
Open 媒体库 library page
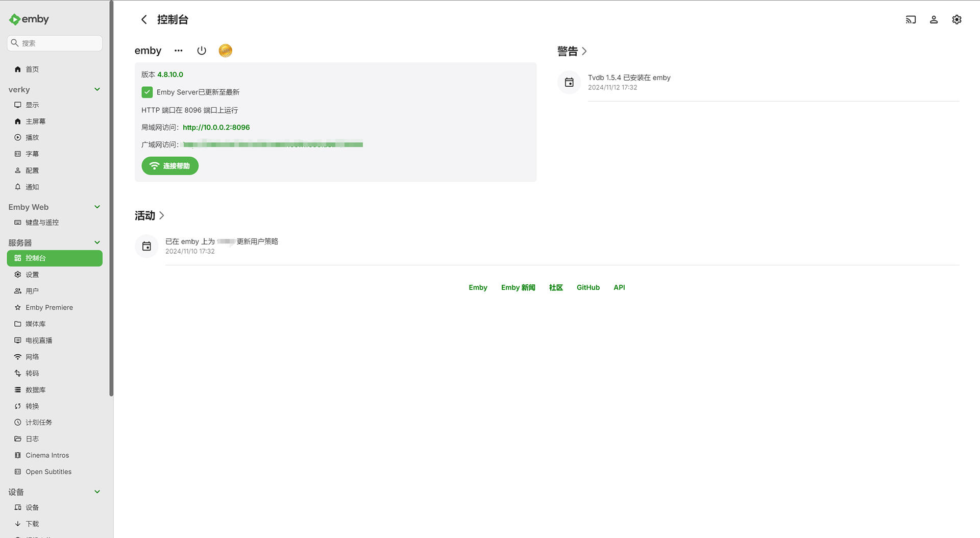click(55, 324)
